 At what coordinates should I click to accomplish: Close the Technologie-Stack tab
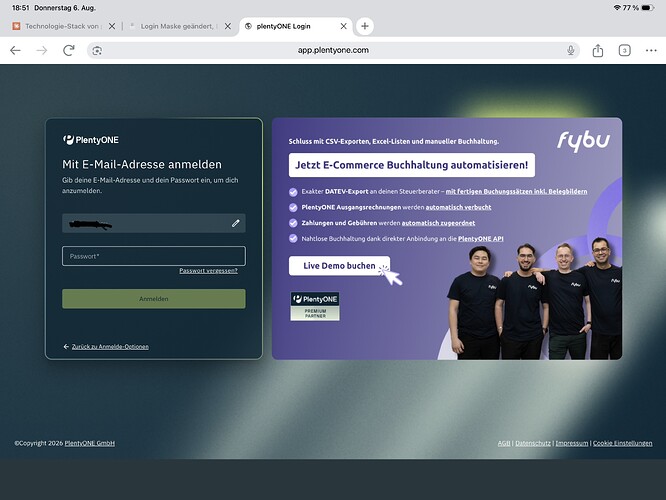coord(112,26)
